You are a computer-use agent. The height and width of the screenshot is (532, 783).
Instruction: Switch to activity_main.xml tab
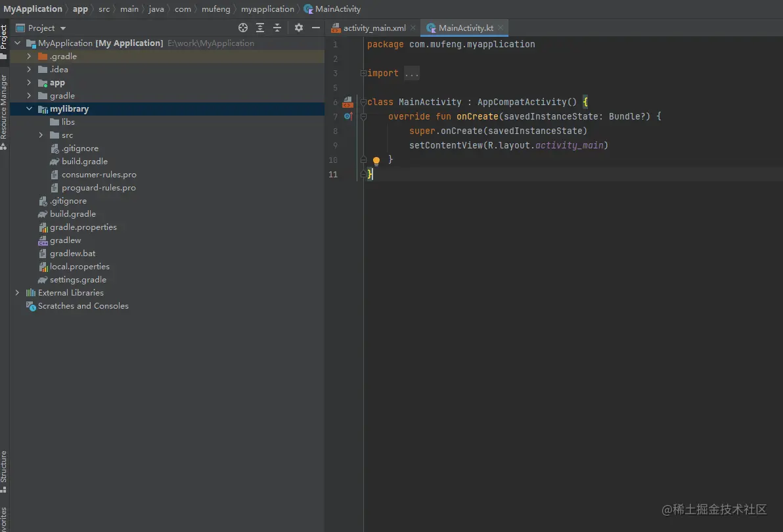point(374,28)
